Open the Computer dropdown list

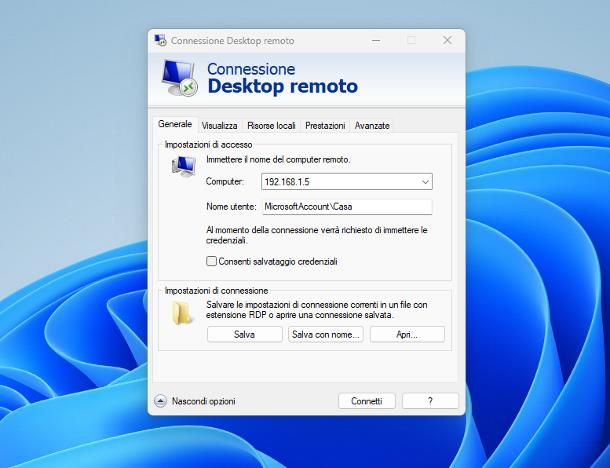point(425,182)
